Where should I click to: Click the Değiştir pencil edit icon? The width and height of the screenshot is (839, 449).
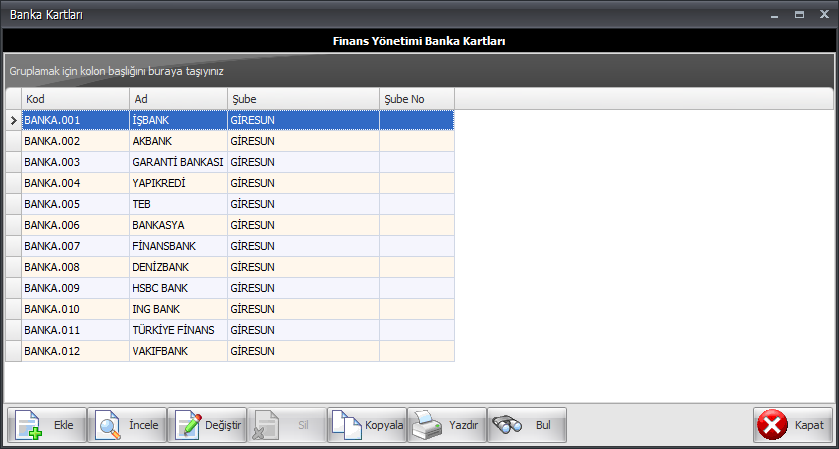coord(188,425)
